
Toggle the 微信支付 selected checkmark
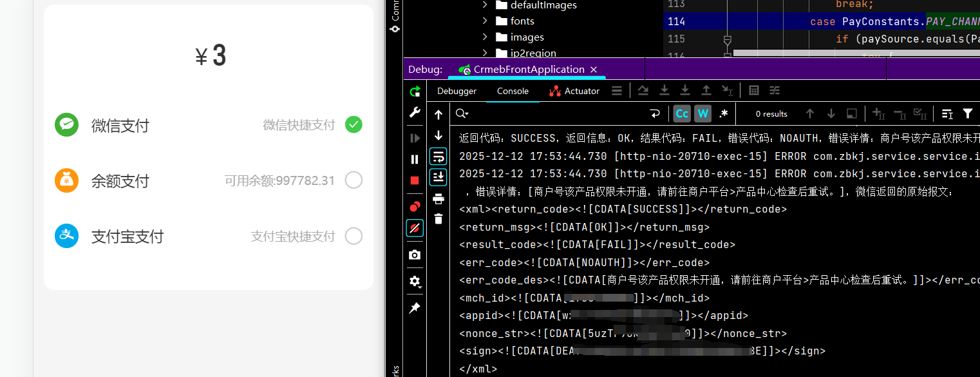[353, 124]
